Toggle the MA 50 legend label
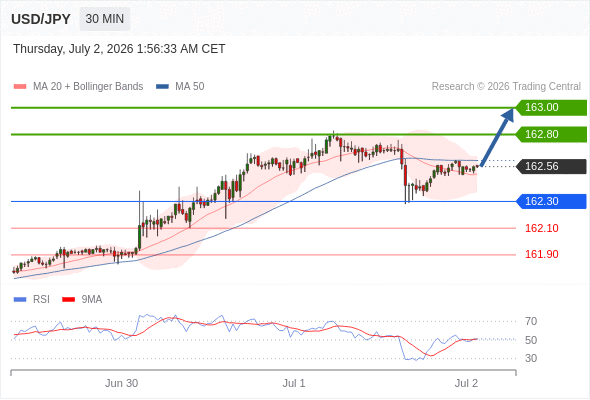This screenshot has width=590, height=400. [x=190, y=87]
